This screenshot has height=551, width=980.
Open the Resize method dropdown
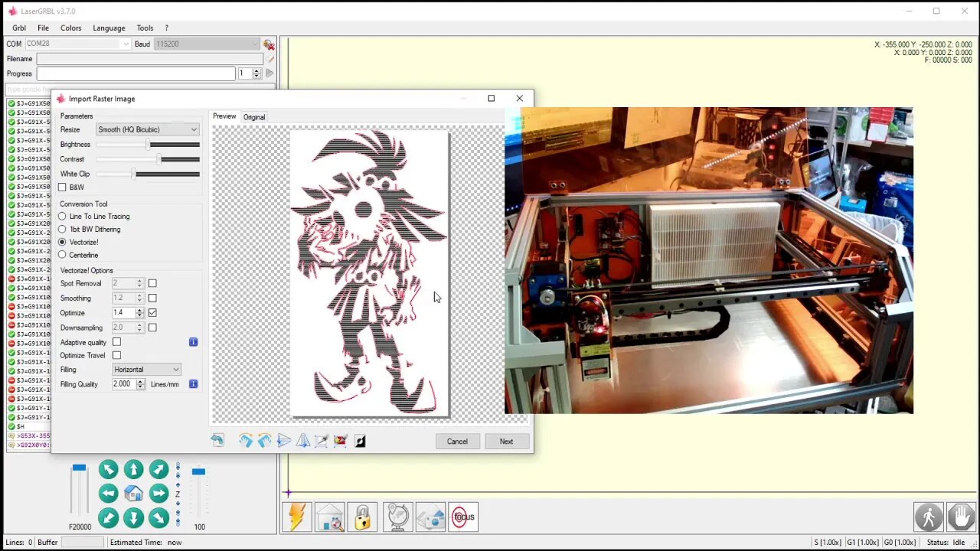click(147, 130)
